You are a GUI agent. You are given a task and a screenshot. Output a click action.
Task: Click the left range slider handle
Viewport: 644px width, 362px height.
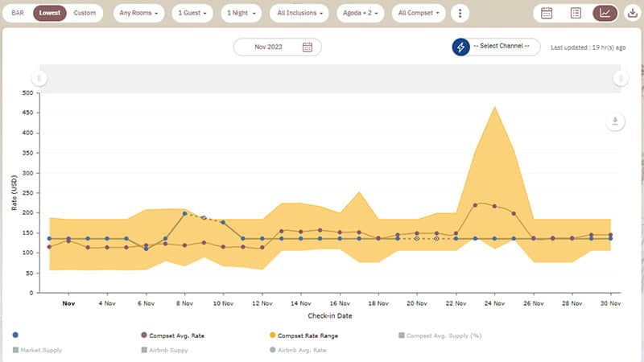[39, 78]
